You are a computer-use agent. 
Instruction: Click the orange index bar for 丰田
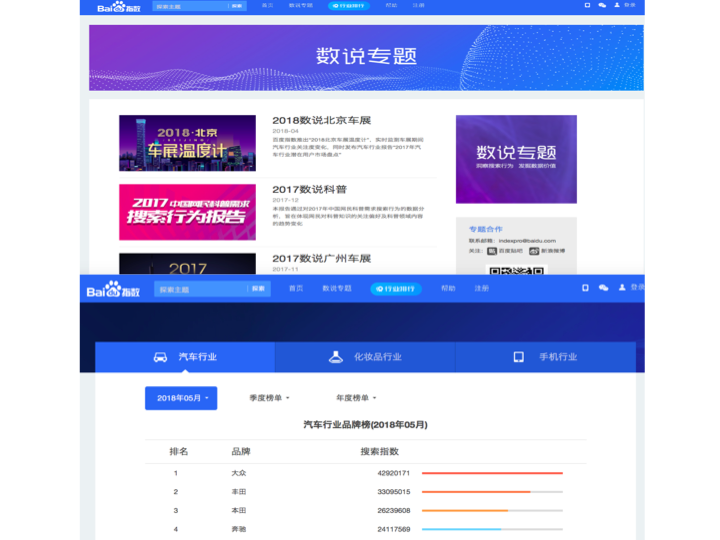[x=476, y=492]
